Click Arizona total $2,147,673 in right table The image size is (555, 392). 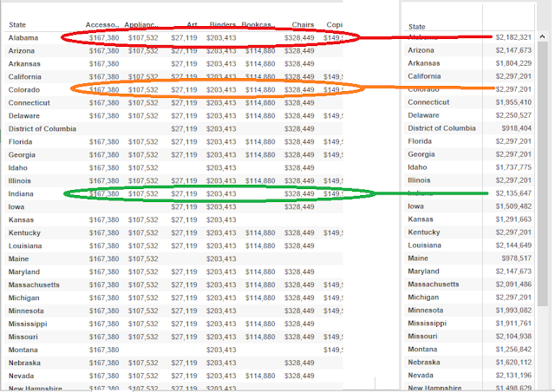coord(513,50)
